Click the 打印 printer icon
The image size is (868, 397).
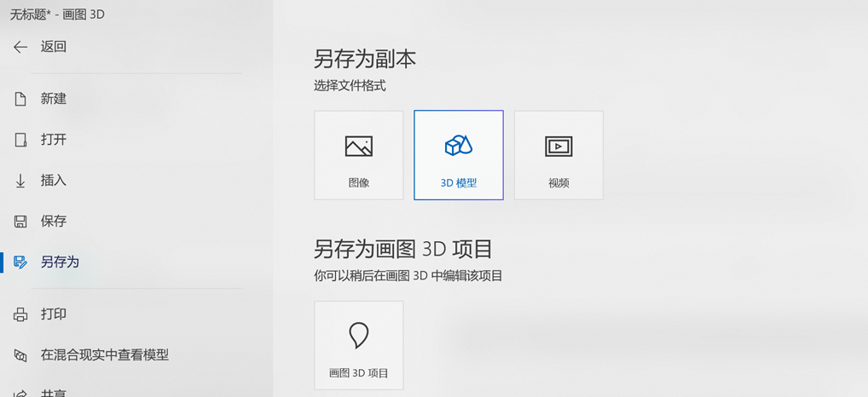(20, 314)
